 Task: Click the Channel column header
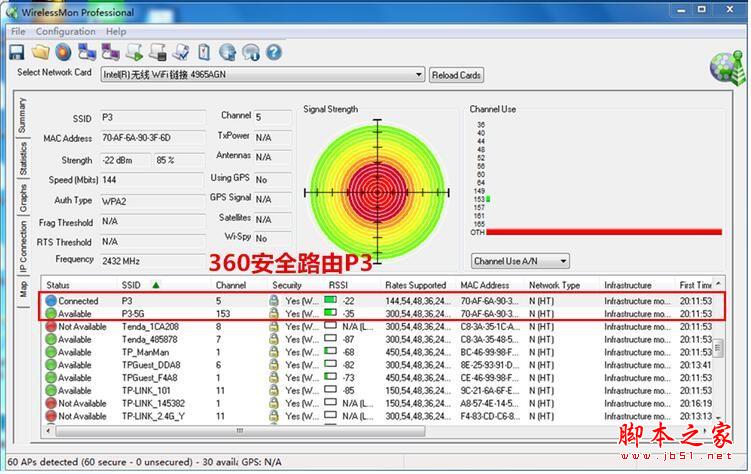pyautogui.click(x=231, y=285)
